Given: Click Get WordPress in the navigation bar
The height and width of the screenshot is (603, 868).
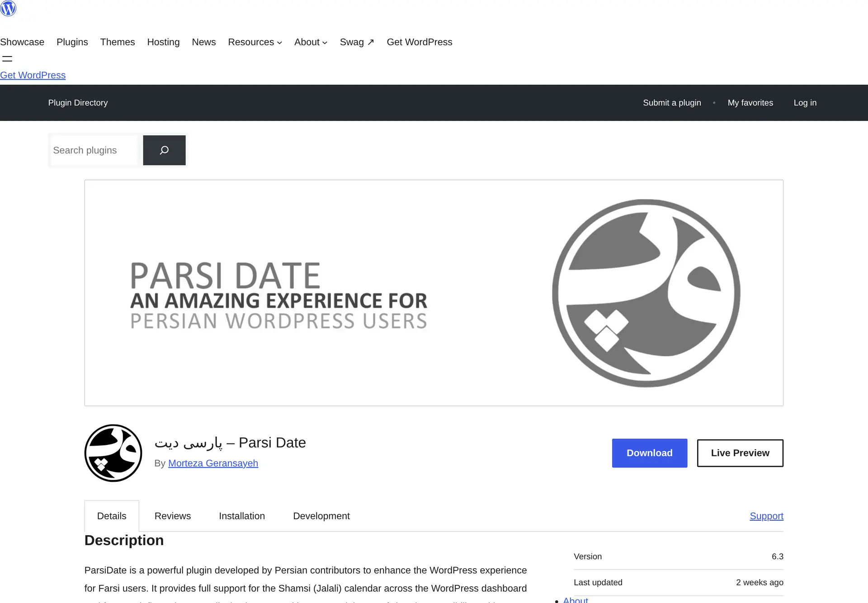Looking at the screenshot, I should point(420,42).
